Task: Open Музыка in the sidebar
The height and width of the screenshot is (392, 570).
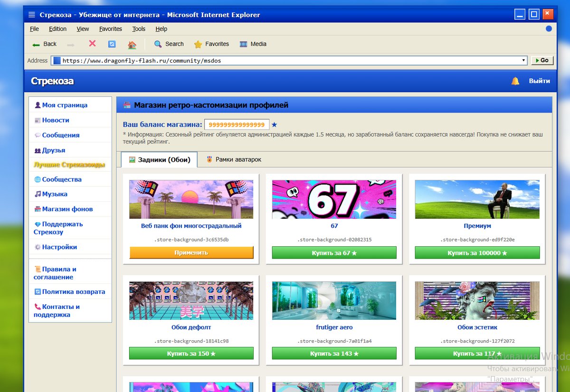Action: (51, 194)
